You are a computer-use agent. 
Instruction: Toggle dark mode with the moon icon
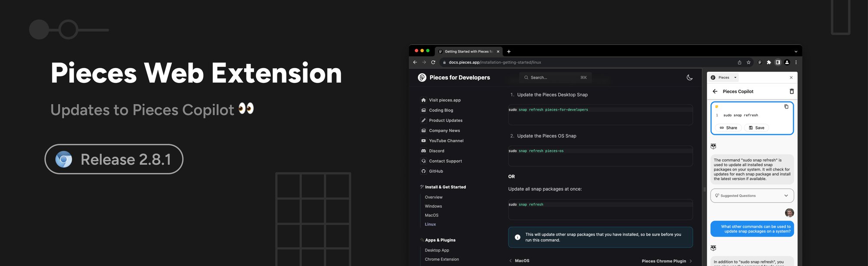click(690, 78)
